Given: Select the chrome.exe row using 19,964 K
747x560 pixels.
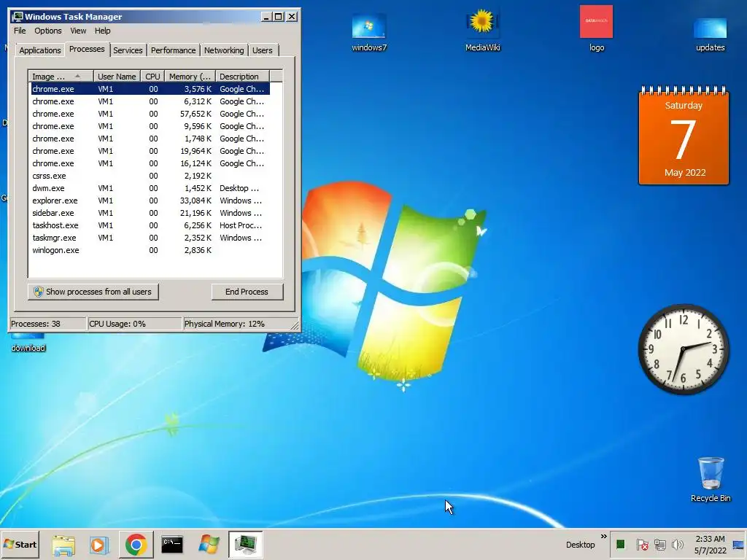Looking at the screenshot, I should (x=150, y=151).
